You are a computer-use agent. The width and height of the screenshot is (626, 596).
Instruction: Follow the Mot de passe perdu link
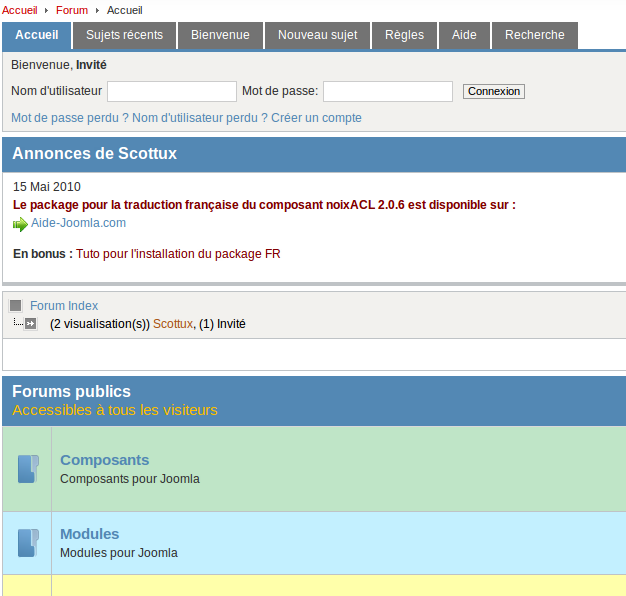click(x=69, y=118)
